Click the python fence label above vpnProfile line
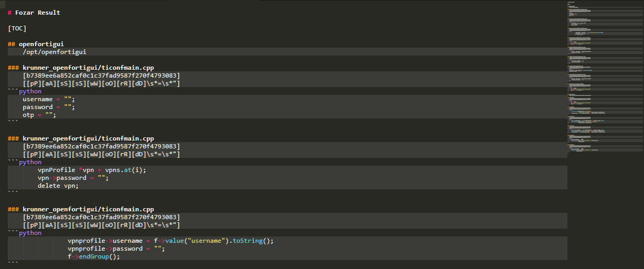The height and width of the screenshot is (269, 644). [x=30, y=162]
